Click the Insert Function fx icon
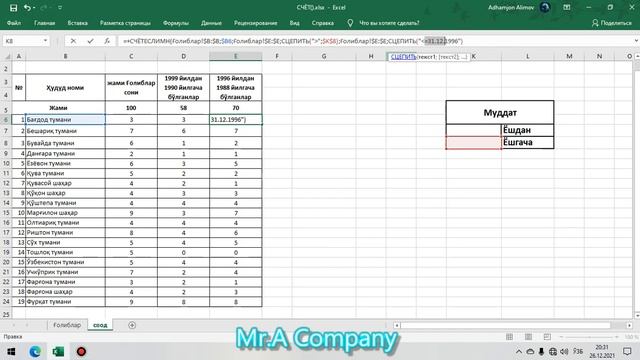The image size is (640, 360). pos(107,41)
